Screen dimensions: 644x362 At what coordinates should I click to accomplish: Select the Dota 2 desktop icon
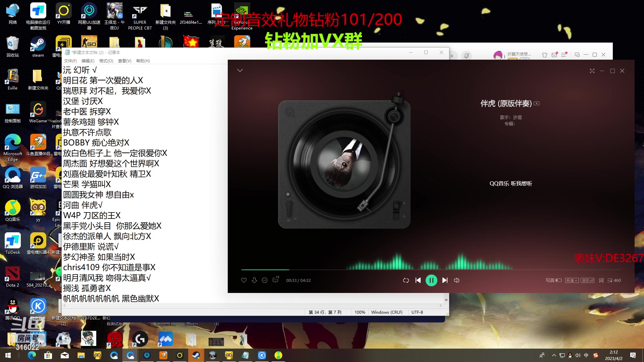pyautogui.click(x=12, y=277)
